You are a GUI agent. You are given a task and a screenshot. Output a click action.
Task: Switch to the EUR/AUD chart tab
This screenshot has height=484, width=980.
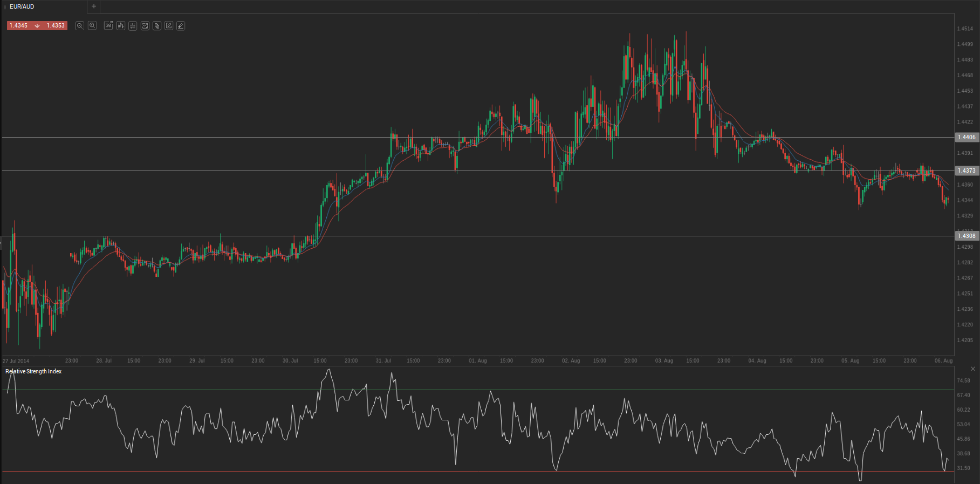pos(22,6)
